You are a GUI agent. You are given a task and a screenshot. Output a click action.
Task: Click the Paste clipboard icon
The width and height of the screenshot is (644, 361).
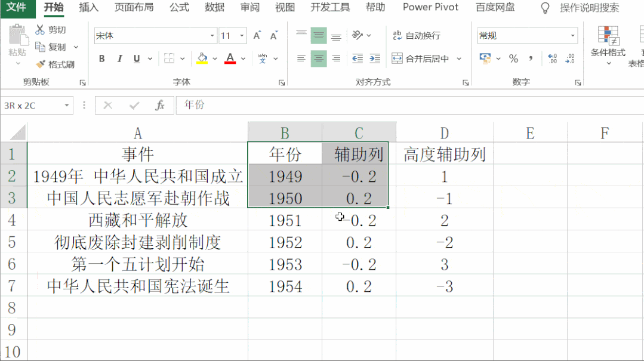tap(18, 35)
